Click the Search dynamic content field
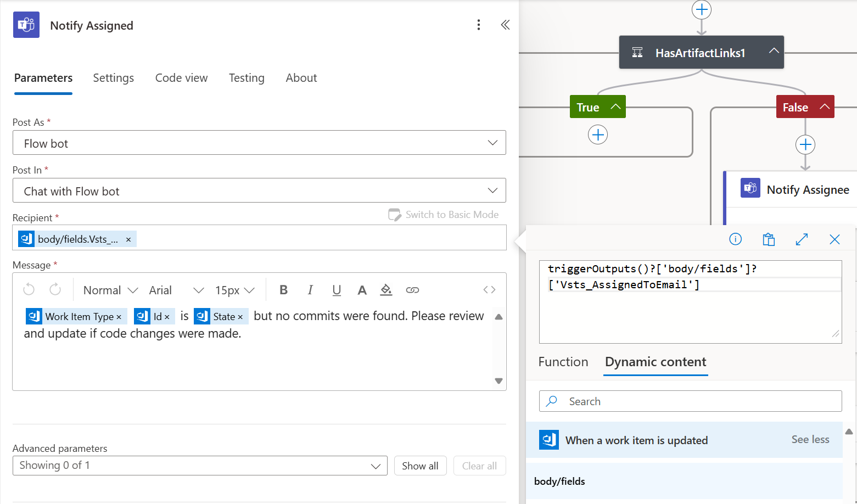 point(690,401)
